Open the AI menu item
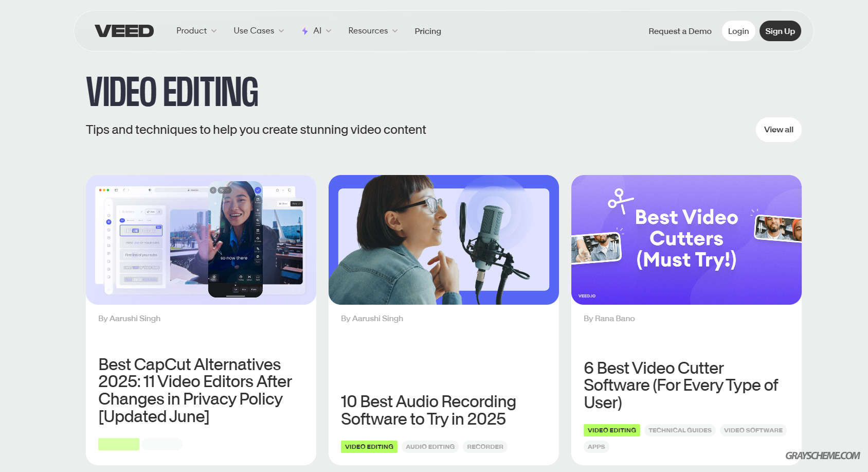Viewport: 868px width, 472px height. click(316, 31)
